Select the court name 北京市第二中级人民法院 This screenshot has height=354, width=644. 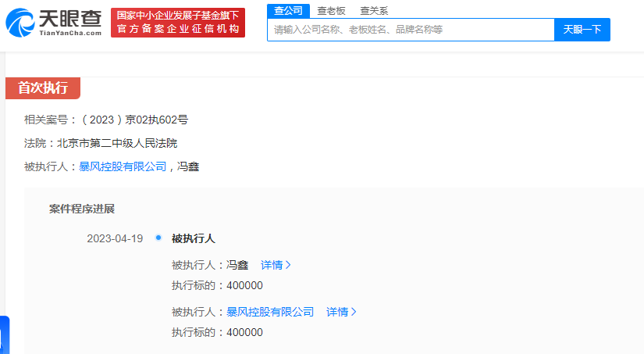click(x=117, y=143)
